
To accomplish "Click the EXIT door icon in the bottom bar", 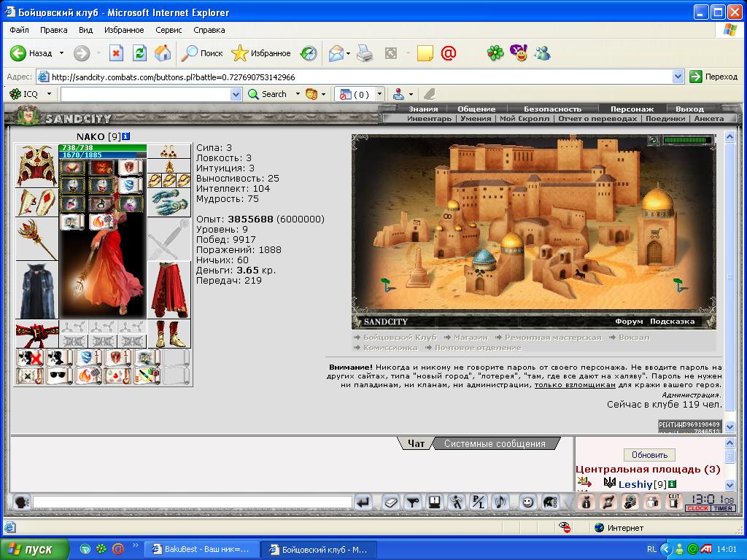I will coord(673,502).
